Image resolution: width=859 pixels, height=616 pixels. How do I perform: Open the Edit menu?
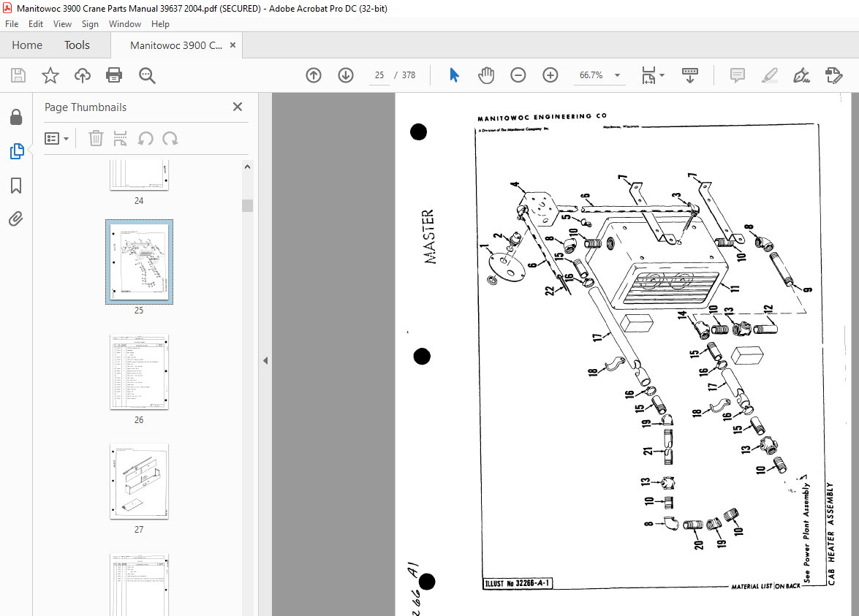[x=36, y=24]
